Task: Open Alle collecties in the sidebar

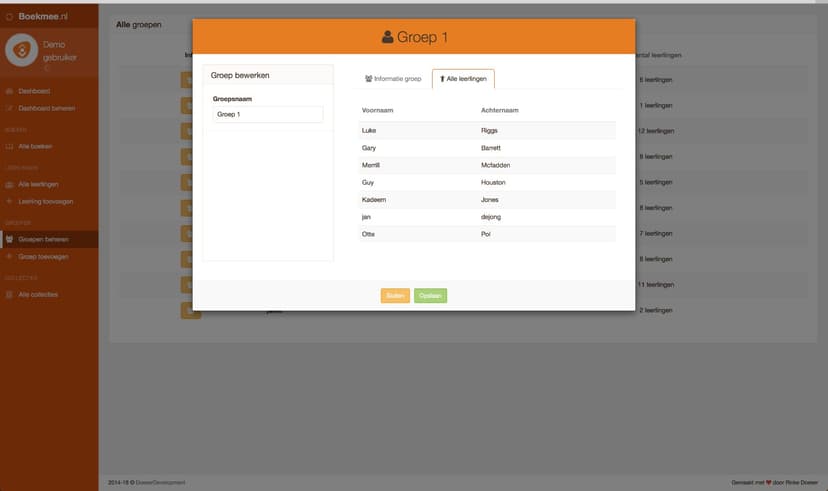Action: 38,295
